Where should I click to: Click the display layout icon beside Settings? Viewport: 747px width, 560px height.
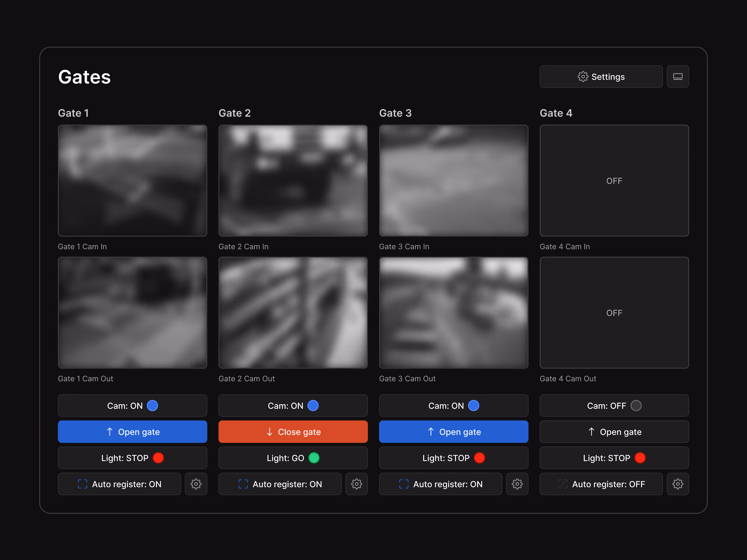[677, 77]
